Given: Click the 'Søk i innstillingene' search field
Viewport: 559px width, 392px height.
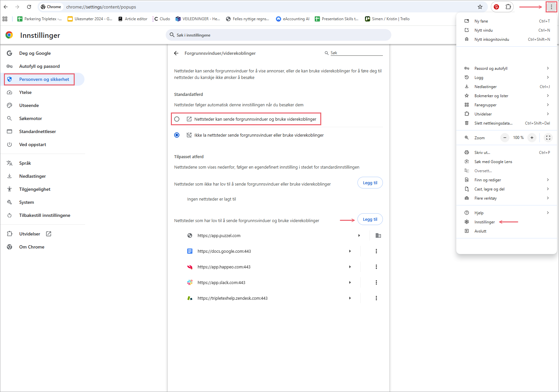Looking at the screenshot, I should click(x=278, y=35).
